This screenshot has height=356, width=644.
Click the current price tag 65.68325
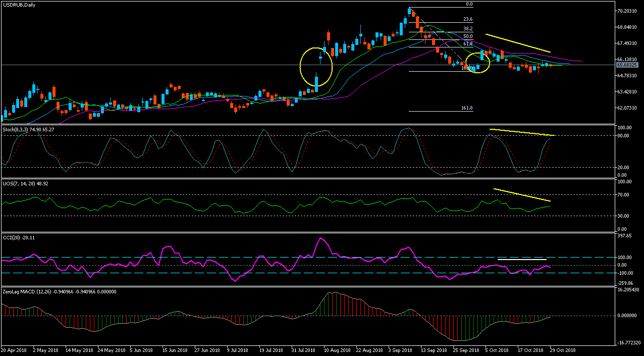(x=627, y=65)
